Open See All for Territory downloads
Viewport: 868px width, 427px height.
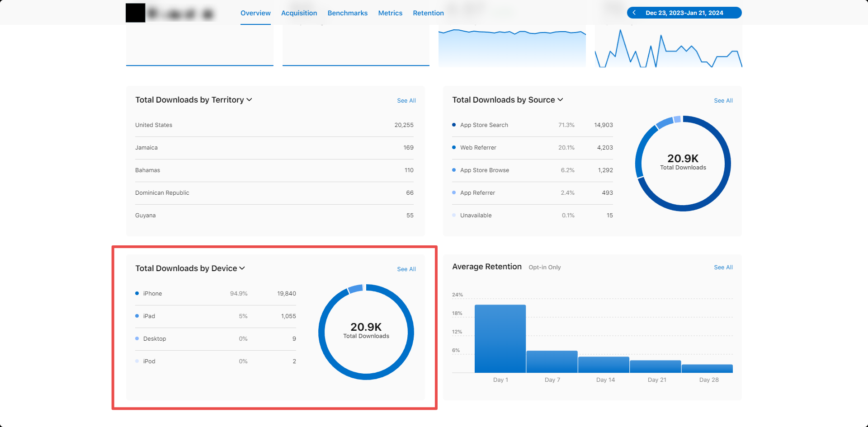406,100
